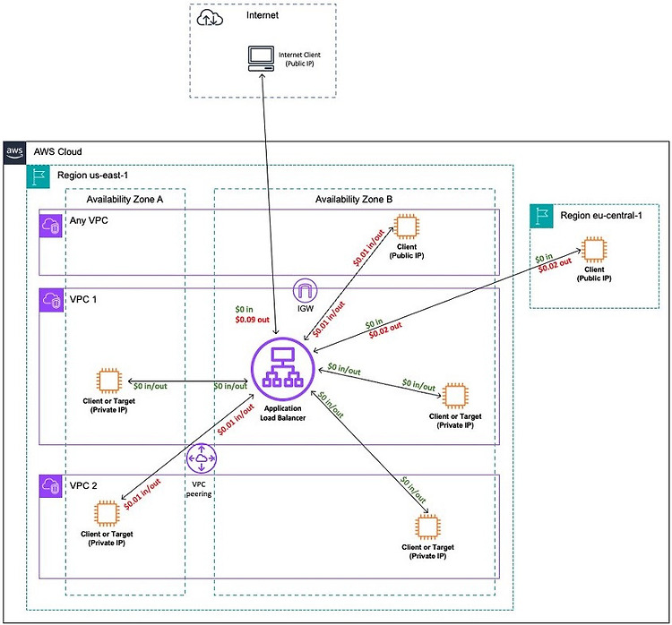This screenshot has width=672, height=625.
Task: Click the VPC 2 cloud icon
Action: tap(51, 486)
